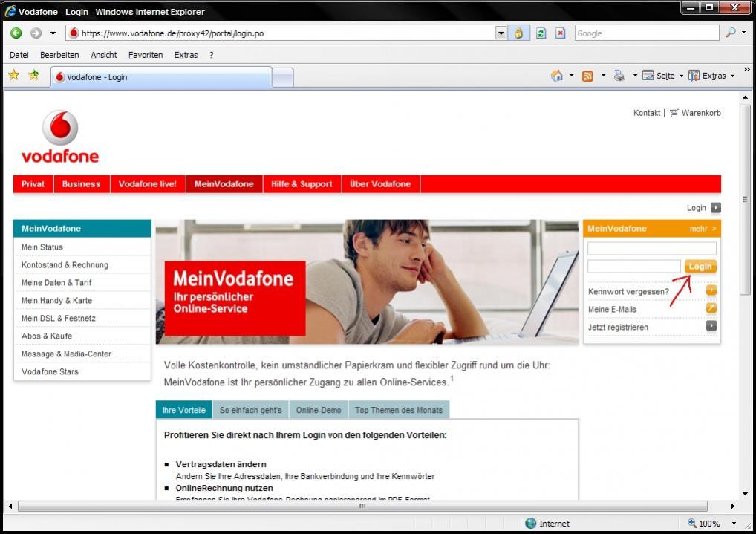Viewport: 756px width, 534px height.
Task: Switch to the Ihre Vorteile tab
Action: 183,410
